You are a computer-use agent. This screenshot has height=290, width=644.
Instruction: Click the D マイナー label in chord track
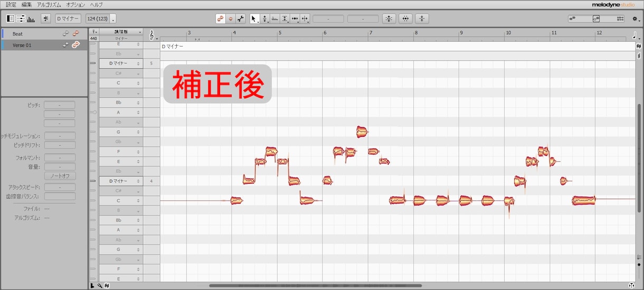(x=173, y=46)
